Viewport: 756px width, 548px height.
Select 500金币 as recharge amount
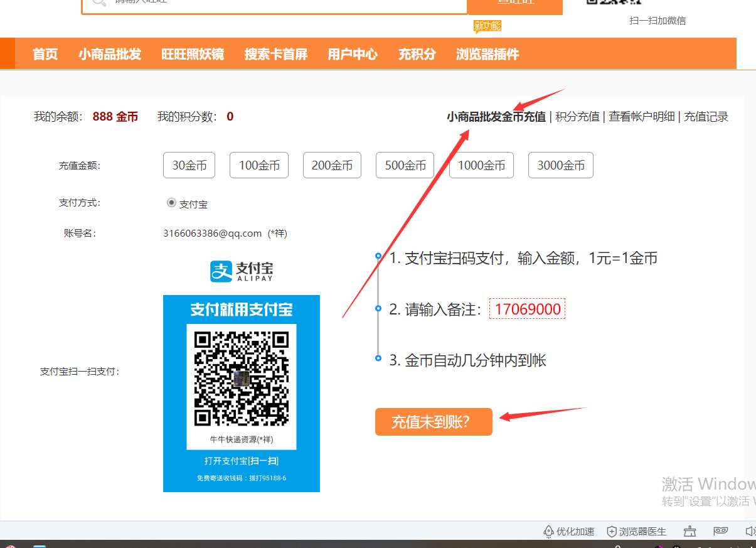coord(405,165)
